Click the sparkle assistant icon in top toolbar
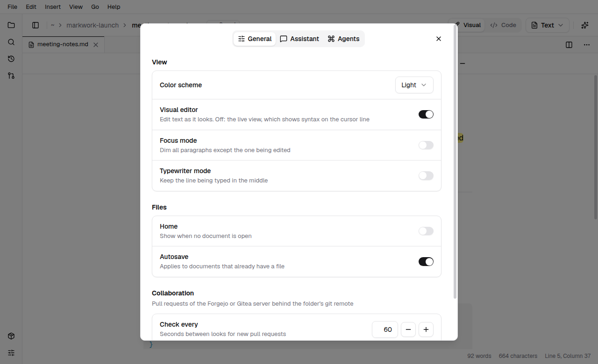The height and width of the screenshot is (364, 598). (x=585, y=25)
